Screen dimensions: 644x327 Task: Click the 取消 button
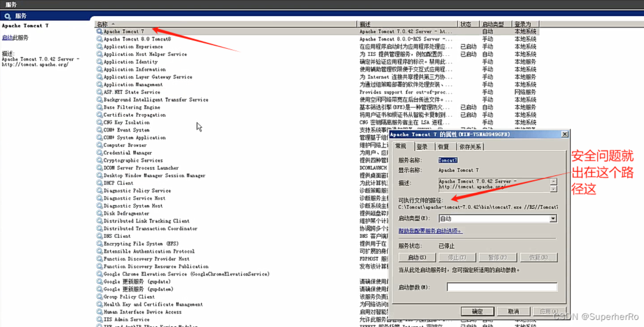click(x=514, y=311)
